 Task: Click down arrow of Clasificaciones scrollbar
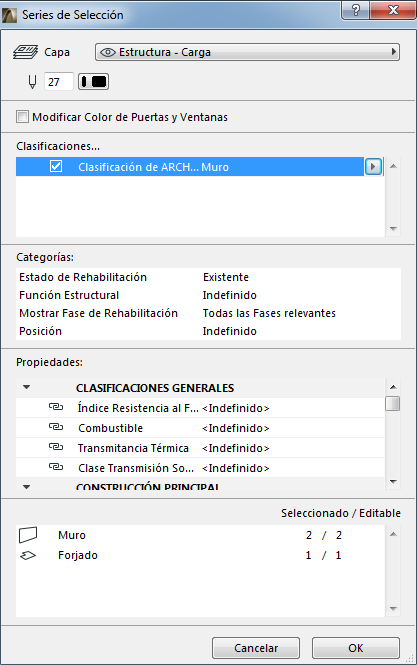393,229
